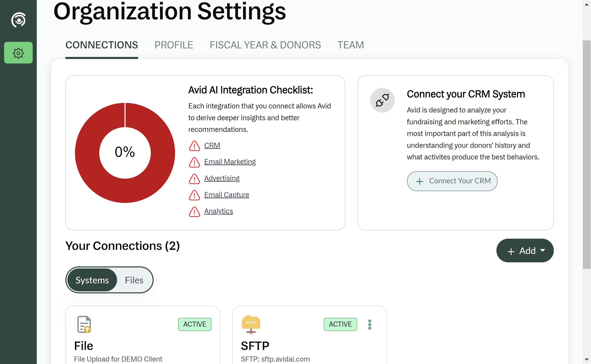Click the Connect Your CRM button
Image resolution: width=591 pixels, height=364 pixels.
pyautogui.click(x=452, y=181)
